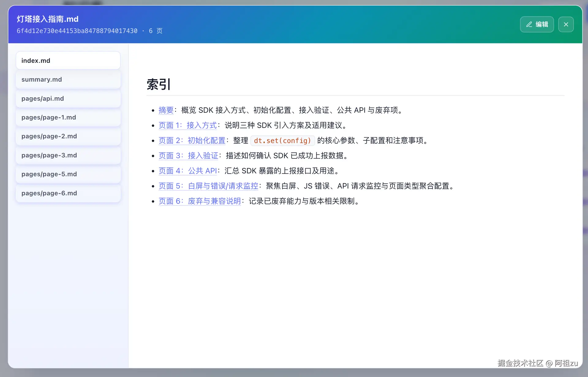Viewport: 588px width, 377px height.
Task: Click the 索引 heading
Action: (x=159, y=84)
